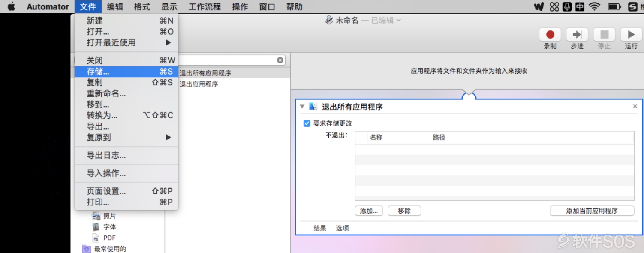Choose 存储... from the File menu
The image size is (644, 253).
click(126, 72)
